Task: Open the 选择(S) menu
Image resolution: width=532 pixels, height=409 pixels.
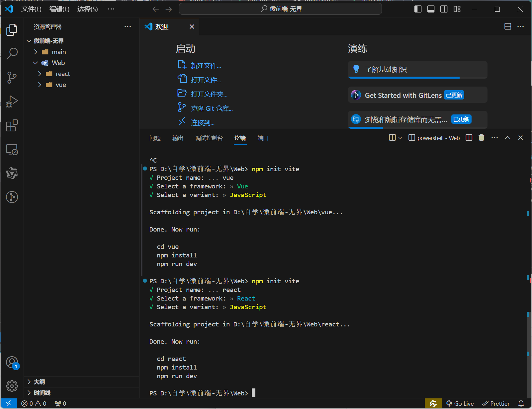Action: point(87,9)
